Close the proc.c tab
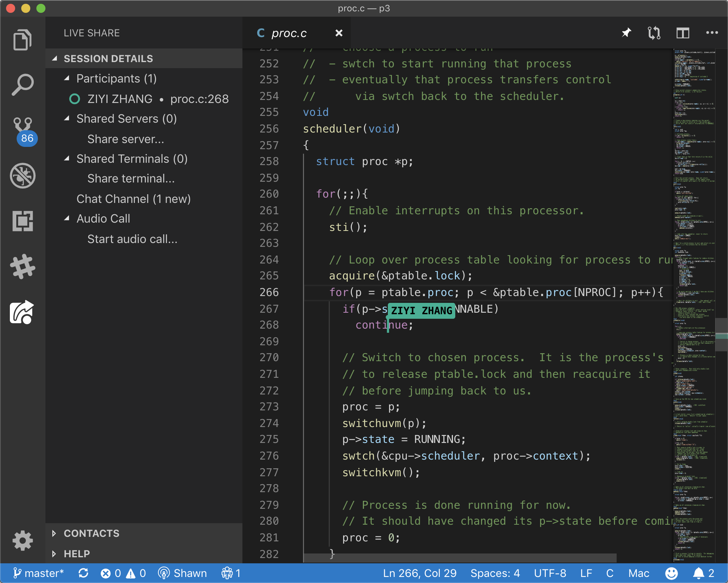 click(339, 33)
